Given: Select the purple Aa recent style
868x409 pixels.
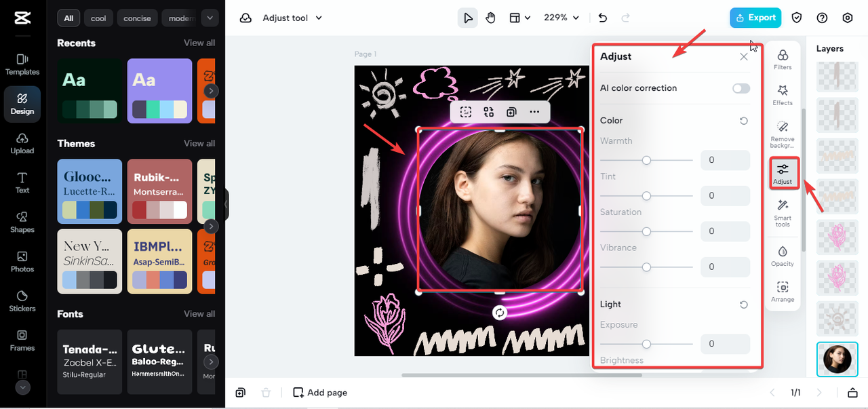Looking at the screenshot, I should pos(160,91).
